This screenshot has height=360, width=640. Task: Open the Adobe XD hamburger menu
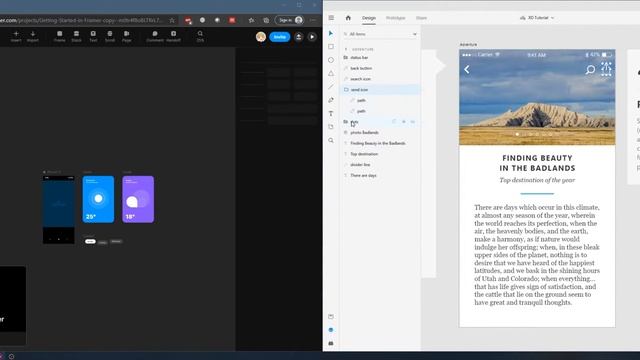(x=331, y=18)
